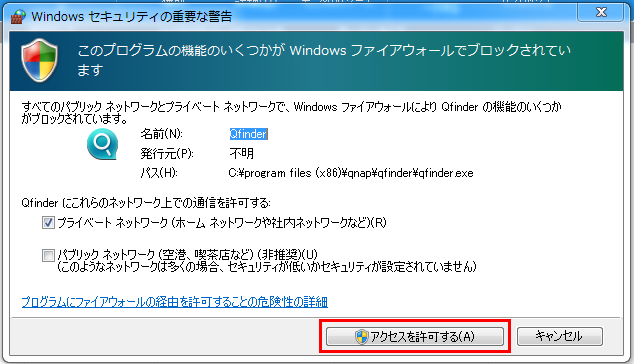Close the security alert dialog with X
This screenshot has width=634, height=364.
coord(601,13)
